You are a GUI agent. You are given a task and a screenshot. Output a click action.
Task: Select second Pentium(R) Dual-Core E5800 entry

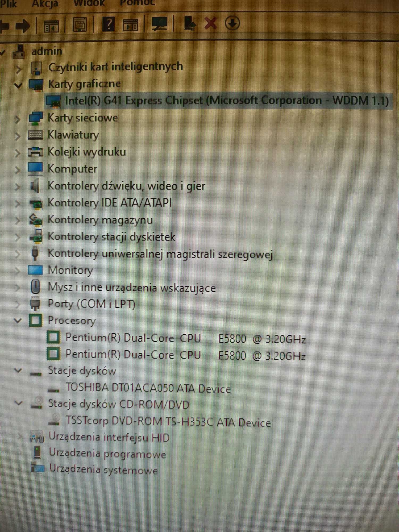[185, 355]
